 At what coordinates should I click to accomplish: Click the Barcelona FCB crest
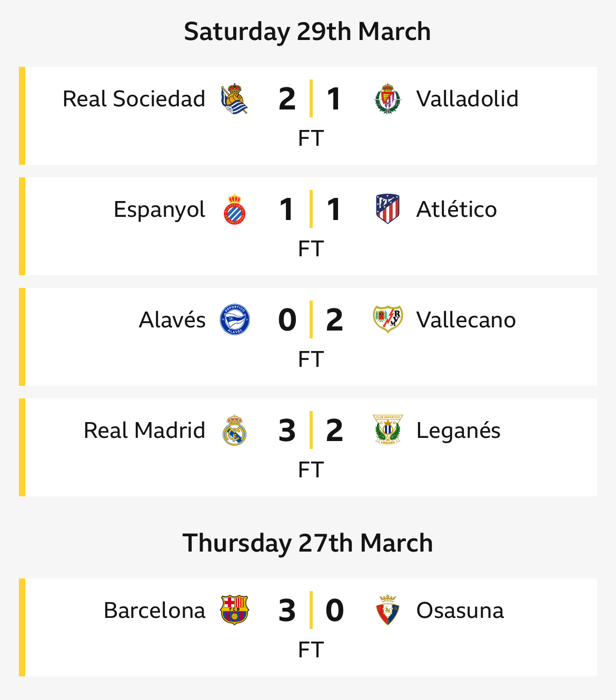(x=234, y=611)
